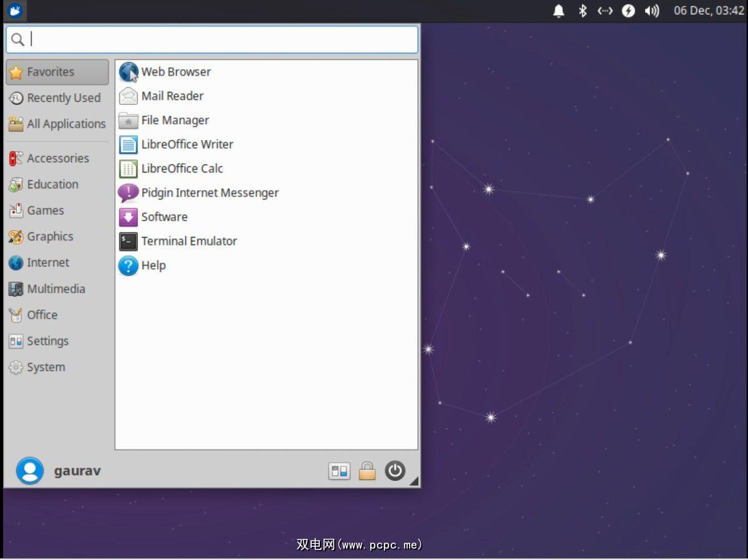The image size is (748, 560).
Task: Open the Graphics category
Action: coord(50,237)
